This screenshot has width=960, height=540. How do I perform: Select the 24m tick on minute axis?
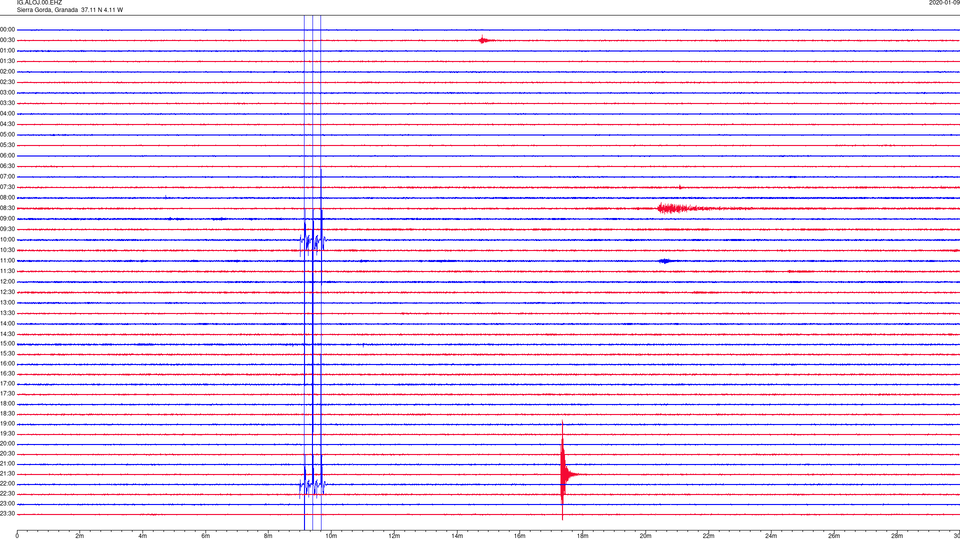[x=771, y=536]
